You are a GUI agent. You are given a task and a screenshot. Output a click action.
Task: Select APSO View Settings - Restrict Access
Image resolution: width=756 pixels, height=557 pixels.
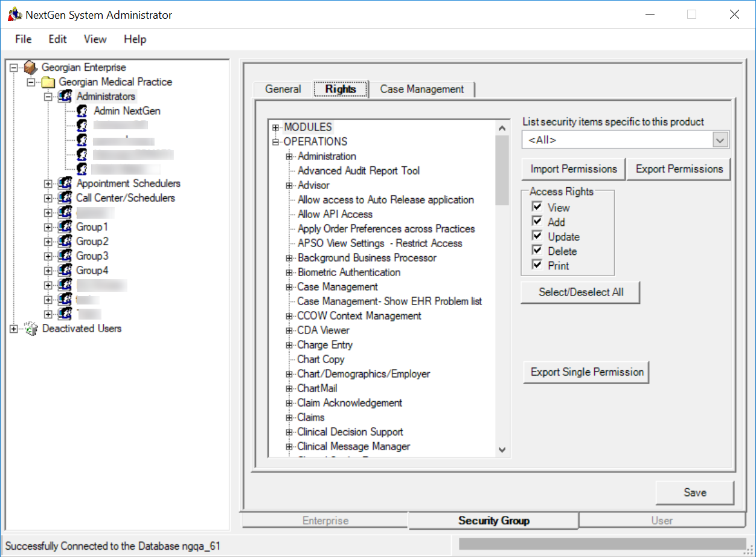pyautogui.click(x=380, y=243)
